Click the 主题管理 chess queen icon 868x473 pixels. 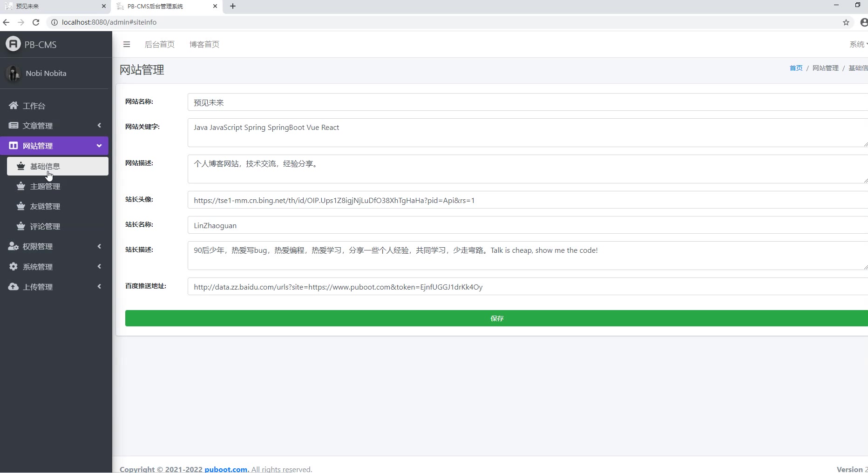(x=20, y=186)
